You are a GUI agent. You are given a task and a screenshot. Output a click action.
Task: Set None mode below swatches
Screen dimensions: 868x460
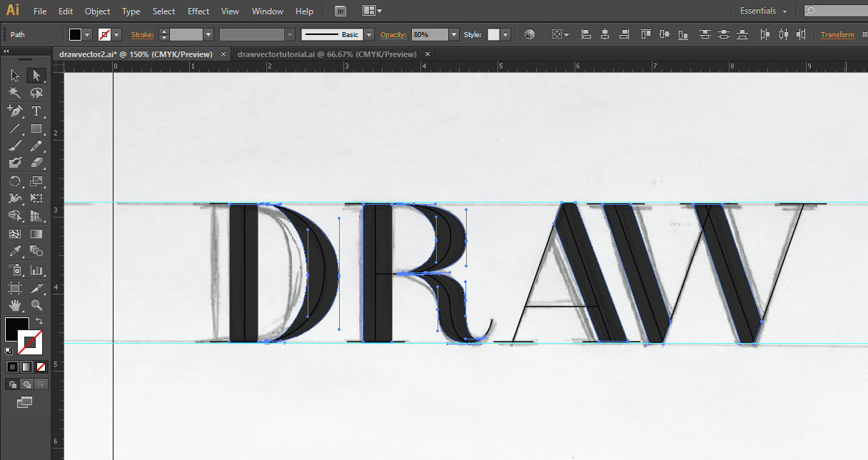[41, 367]
